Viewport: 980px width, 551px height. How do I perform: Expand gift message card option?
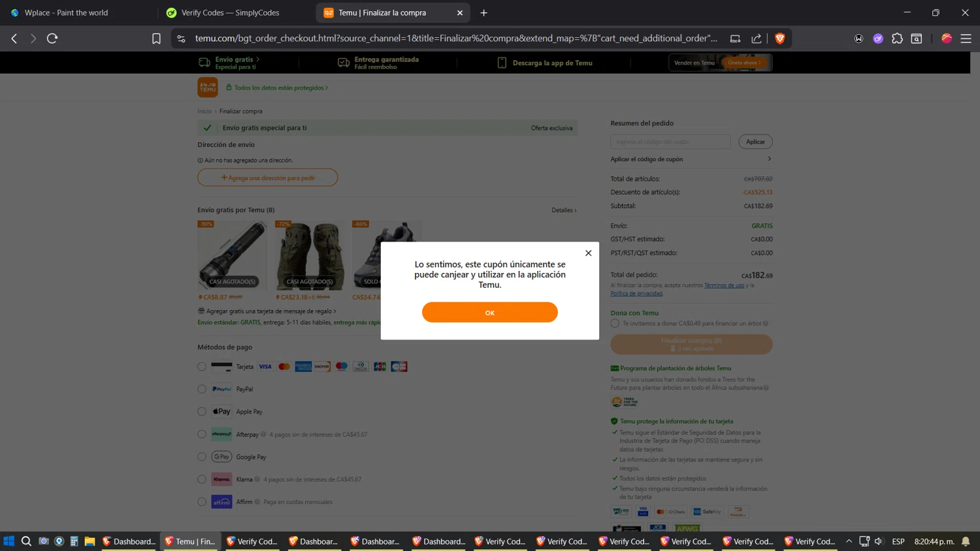tap(267, 311)
